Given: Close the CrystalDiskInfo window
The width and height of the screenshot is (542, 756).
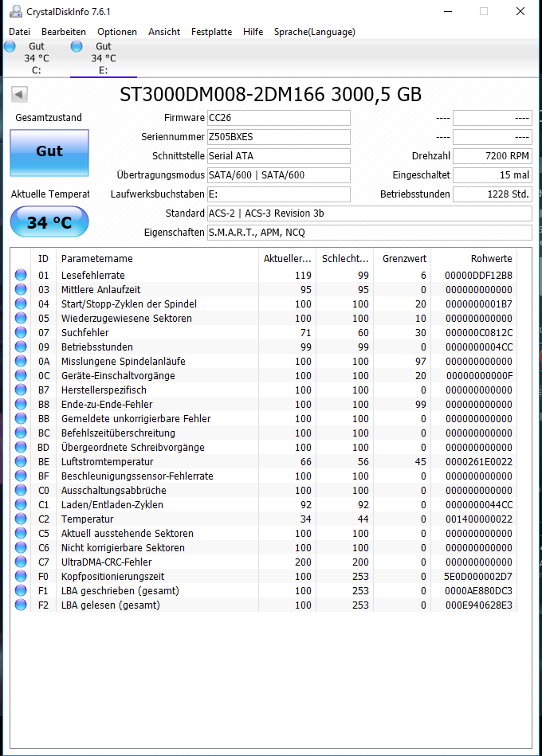Looking at the screenshot, I should pos(520,11).
